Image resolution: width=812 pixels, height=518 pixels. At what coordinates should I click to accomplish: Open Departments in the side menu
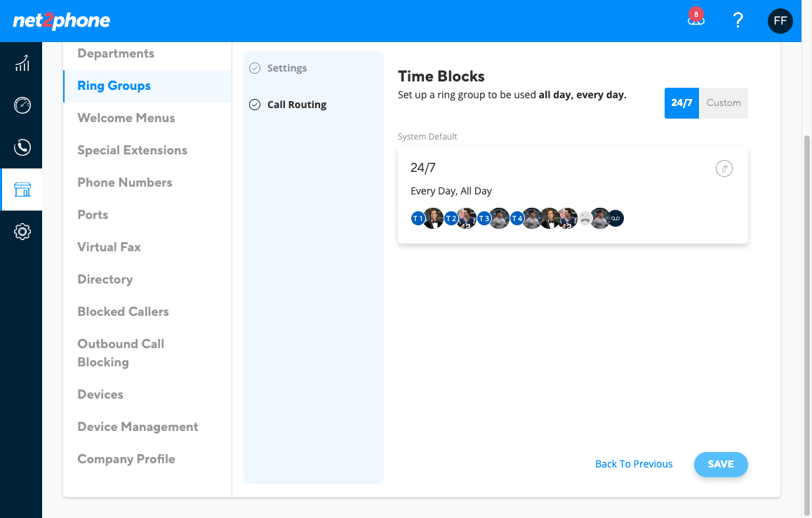coord(116,53)
